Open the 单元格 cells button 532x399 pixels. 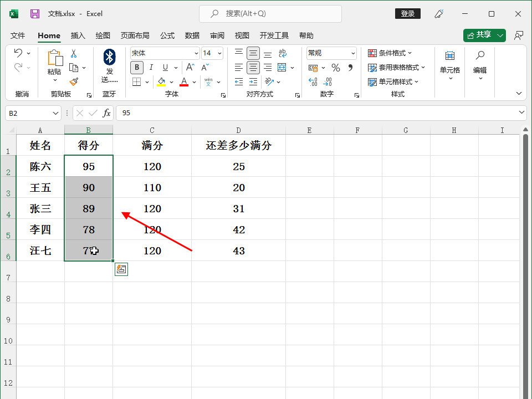[x=450, y=65]
